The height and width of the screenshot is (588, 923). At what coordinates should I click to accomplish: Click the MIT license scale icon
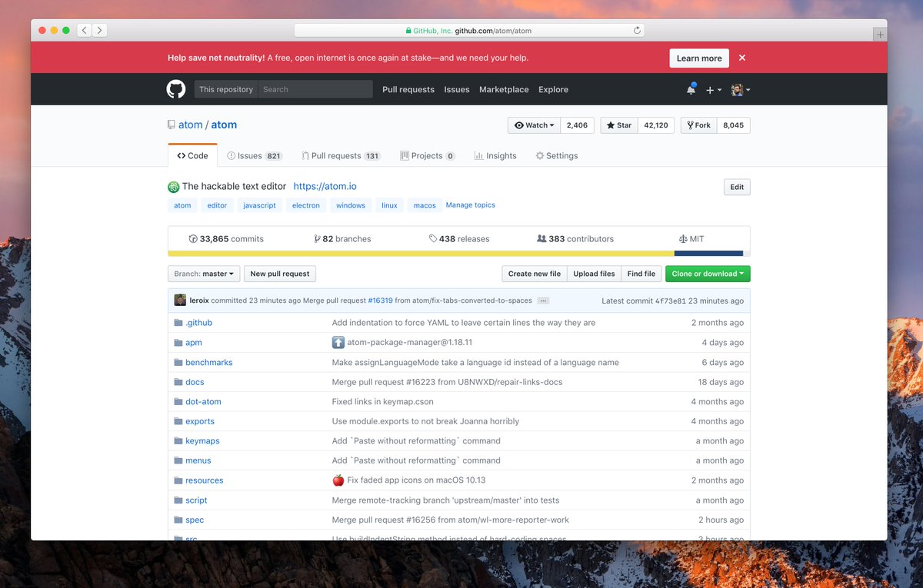tap(683, 239)
